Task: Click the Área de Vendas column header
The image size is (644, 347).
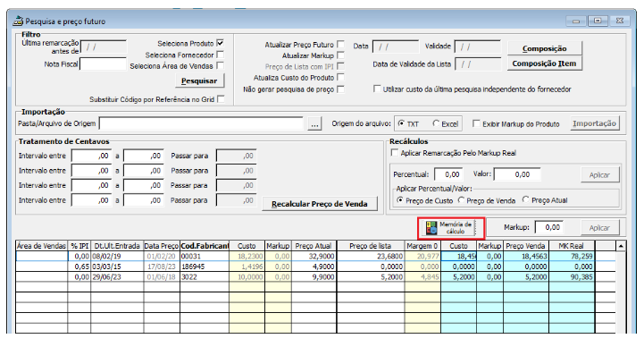Action: coord(41,246)
